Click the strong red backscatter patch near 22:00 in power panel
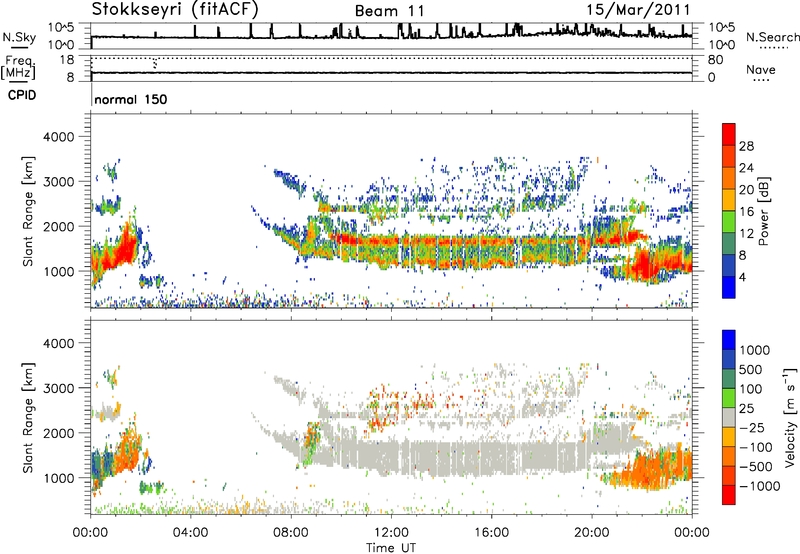Screen dimensions: 800x554 pos(645,264)
